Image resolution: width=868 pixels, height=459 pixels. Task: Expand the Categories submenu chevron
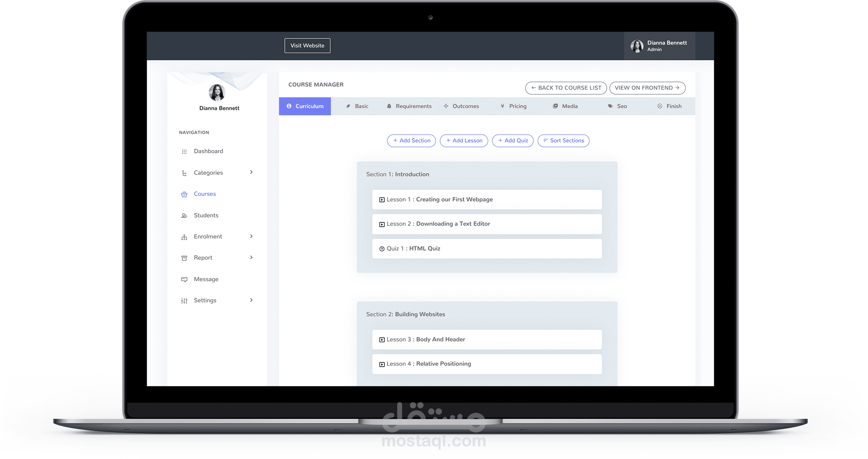point(251,172)
